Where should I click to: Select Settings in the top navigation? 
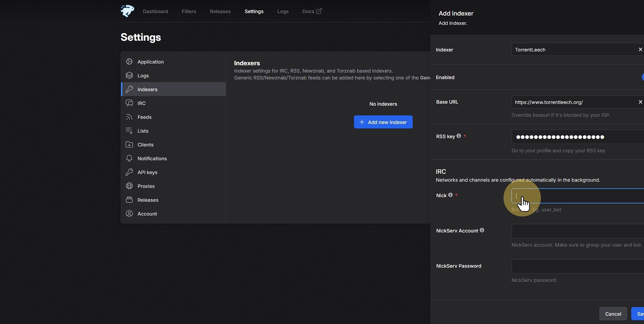[x=254, y=11]
